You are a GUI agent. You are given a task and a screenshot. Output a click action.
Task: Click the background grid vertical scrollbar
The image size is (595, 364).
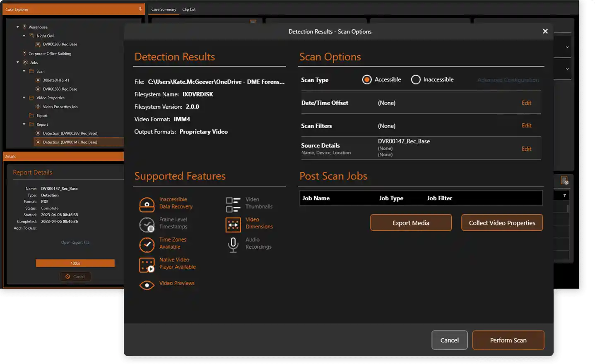pos(567,208)
